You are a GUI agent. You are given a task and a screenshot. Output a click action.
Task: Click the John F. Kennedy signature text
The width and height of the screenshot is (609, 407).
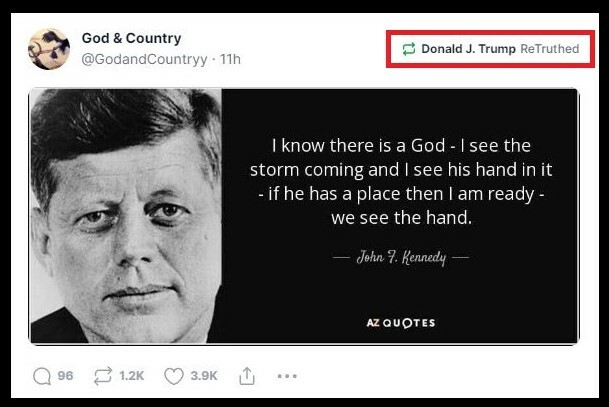399,257
